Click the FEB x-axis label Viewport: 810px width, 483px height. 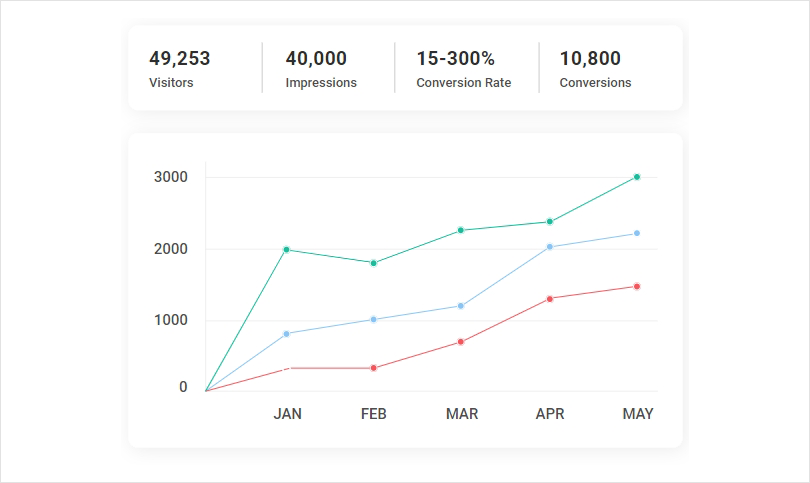coord(373,414)
